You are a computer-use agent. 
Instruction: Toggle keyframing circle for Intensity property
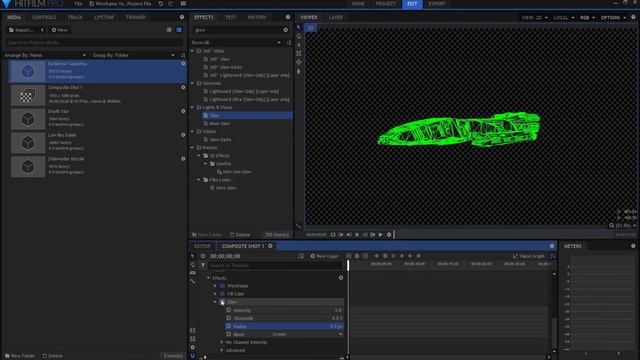coord(229,310)
